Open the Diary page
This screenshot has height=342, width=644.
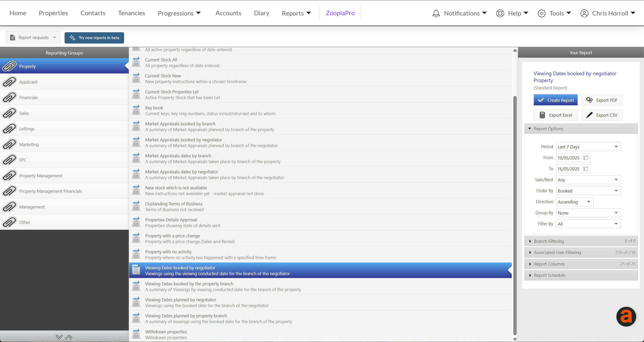point(261,13)
